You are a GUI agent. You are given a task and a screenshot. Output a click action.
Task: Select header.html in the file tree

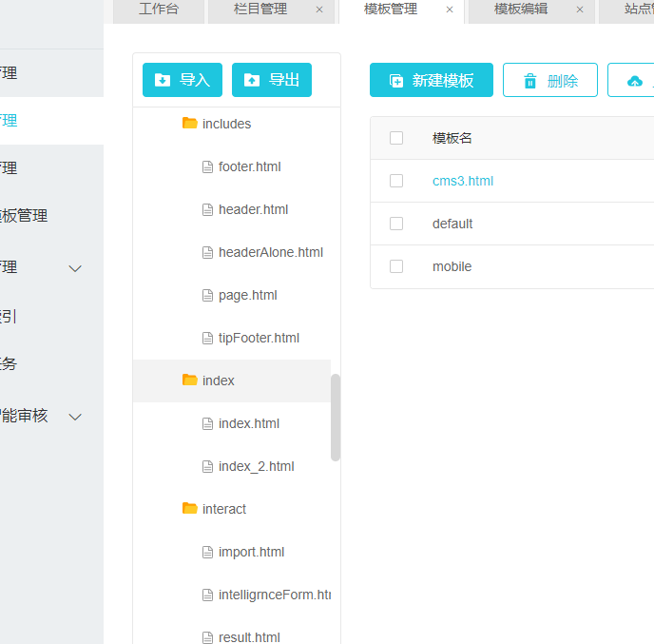tap(253, 209)
